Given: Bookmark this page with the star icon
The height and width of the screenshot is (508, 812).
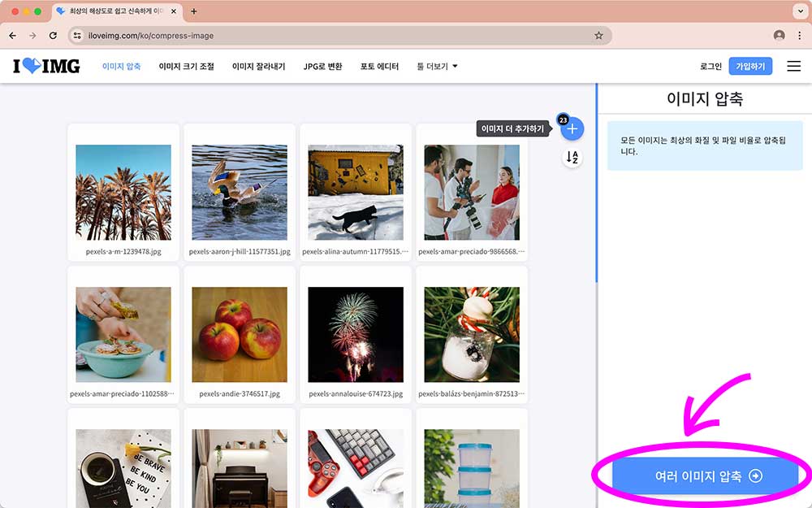Looking at the screenshot, I should 598,35.
